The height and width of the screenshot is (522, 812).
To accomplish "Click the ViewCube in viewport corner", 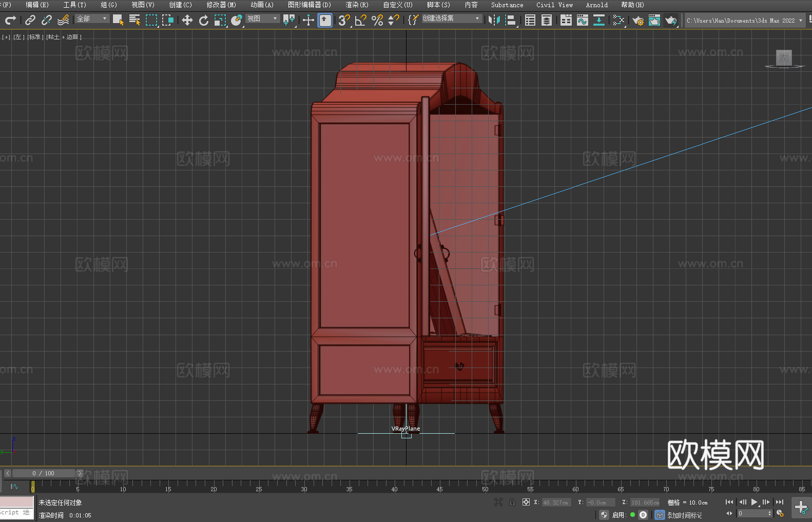I will 784,58.
